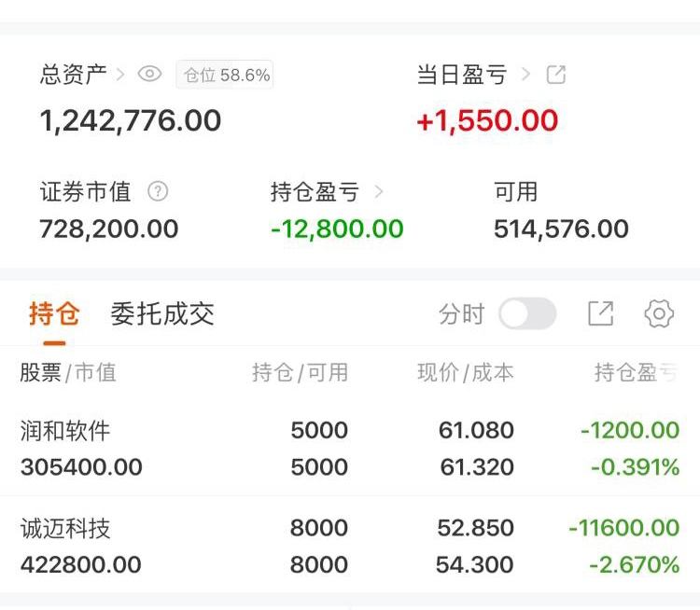Image resolution: width=700 pixels, height=610 pixels.
Task: Switch to the 持仓 tab
Action: pos(54,314)
